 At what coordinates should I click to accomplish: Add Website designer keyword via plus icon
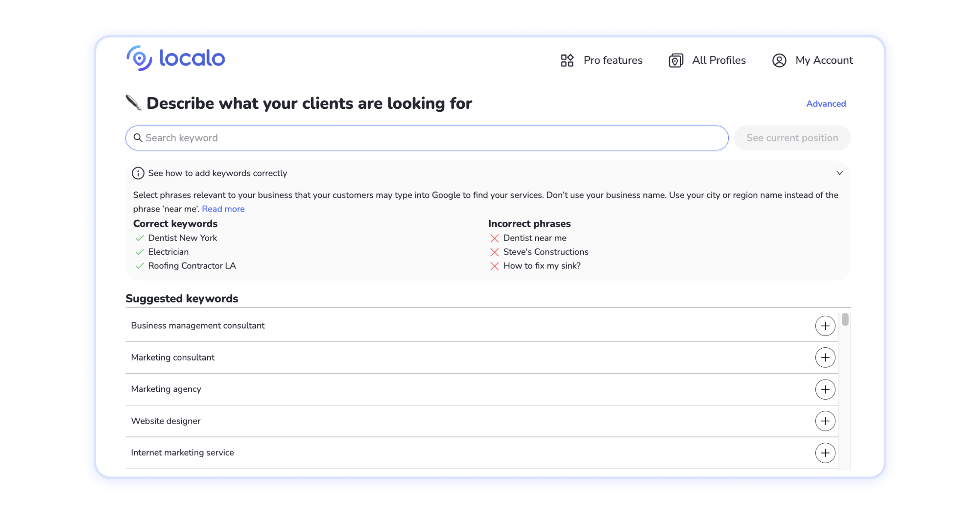(x=825, y=421)
